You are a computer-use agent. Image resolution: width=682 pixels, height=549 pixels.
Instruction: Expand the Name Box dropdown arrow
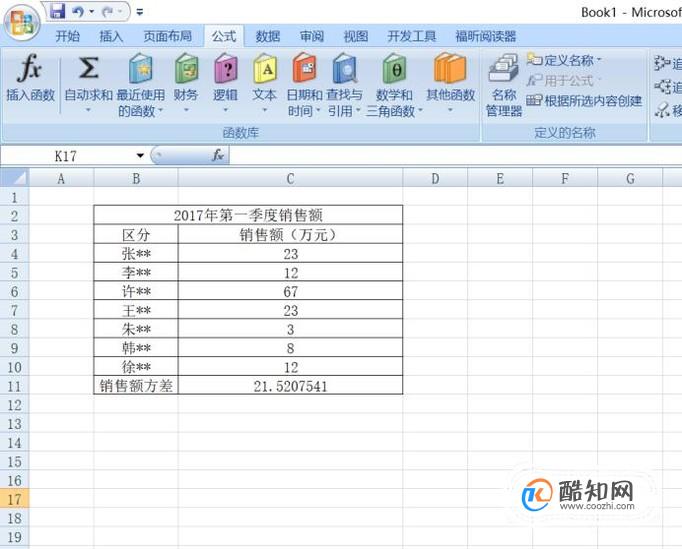pos(140,156)
